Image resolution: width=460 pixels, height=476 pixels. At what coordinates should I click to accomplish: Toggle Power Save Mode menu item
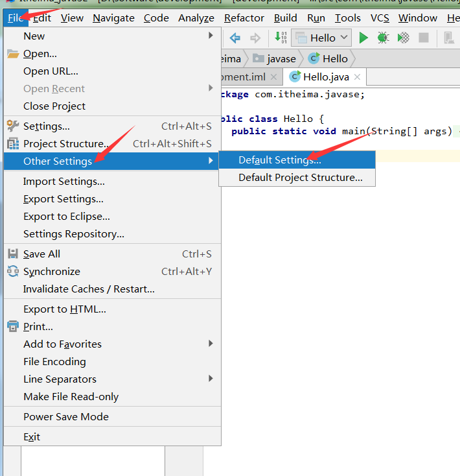coord(112,416)
